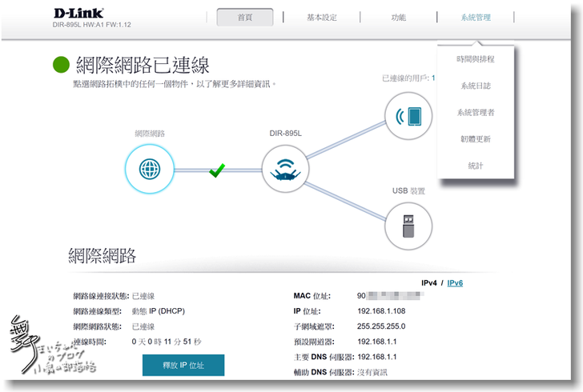Select 統計 statistics menu item
Image resolution: width=583 pixels, height=392 pixels.
click(x=476, y=166)
